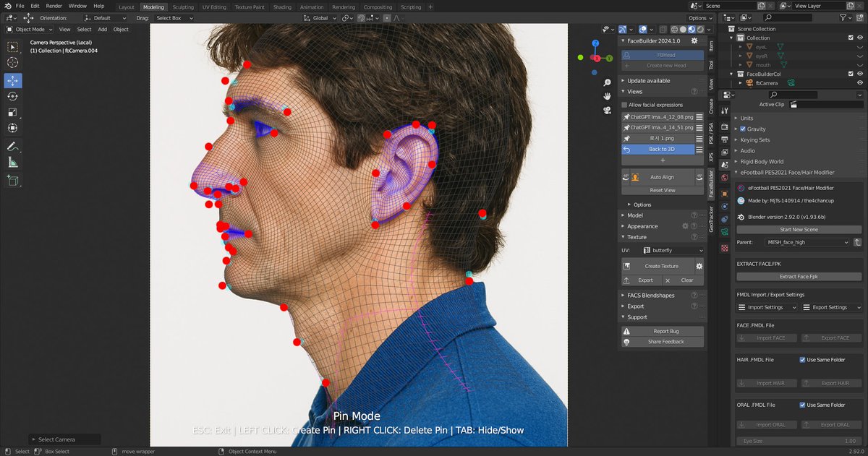The width and height of the screenshot is (868, 456).
Task: Hide Collection using its eye icon
Action: 860,38
